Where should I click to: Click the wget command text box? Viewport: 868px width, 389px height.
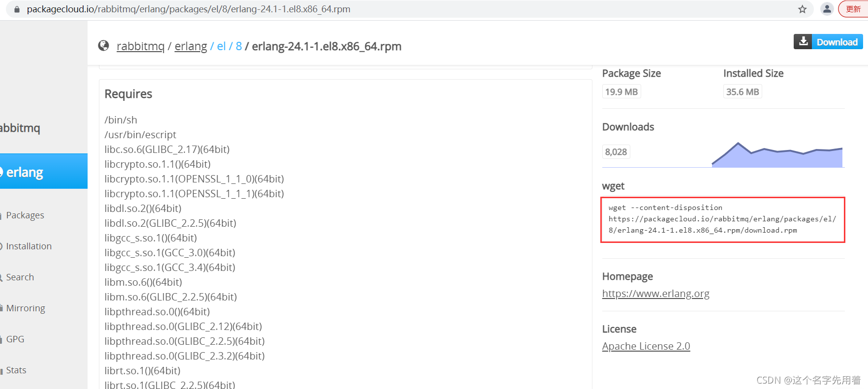click(x=722, y=219)
